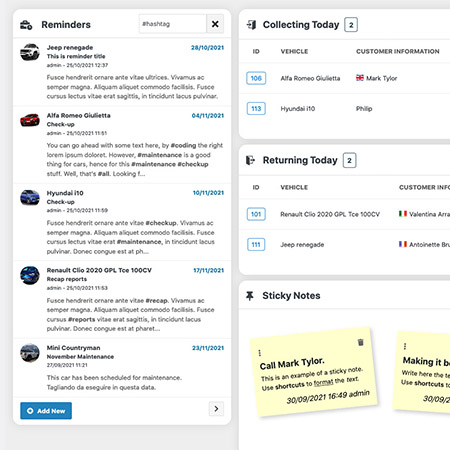Click the #recap hashtag in Renault reminder
The width and height of the screenshot is (450, 450).
point(157,301)
